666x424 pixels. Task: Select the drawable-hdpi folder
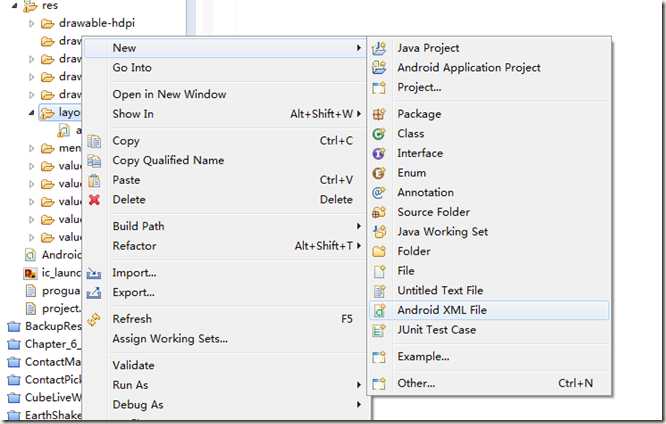[97, 23]
